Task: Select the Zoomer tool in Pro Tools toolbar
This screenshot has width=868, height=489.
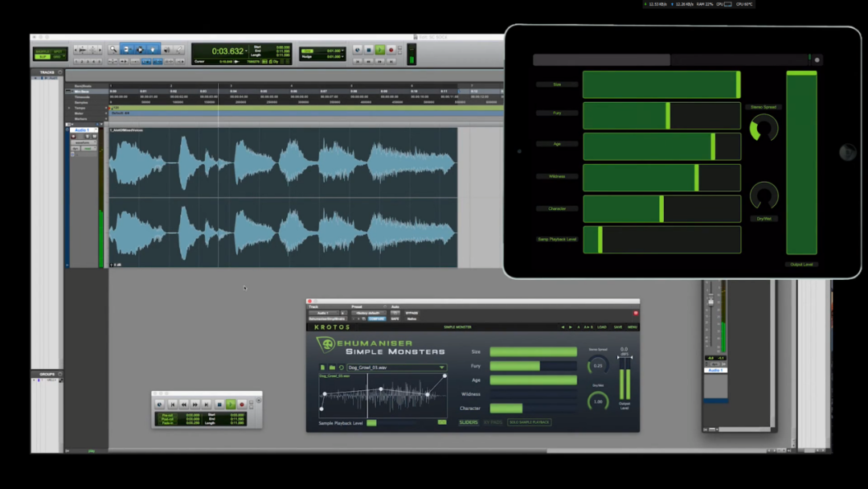Action: pyautogui.click(x=113, y=49)
